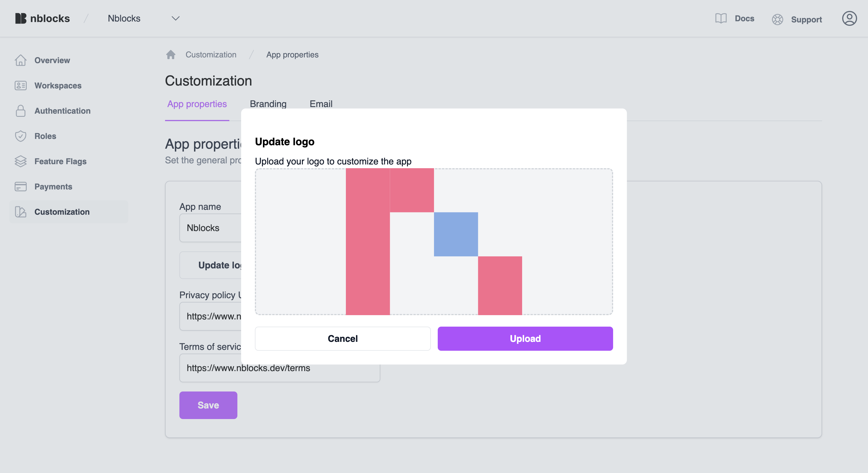The width and height of the screenshot is (868, 473).
Task: Click the Support lifebuoy icon
Action: pyautogui.click(x=777, y=20)
